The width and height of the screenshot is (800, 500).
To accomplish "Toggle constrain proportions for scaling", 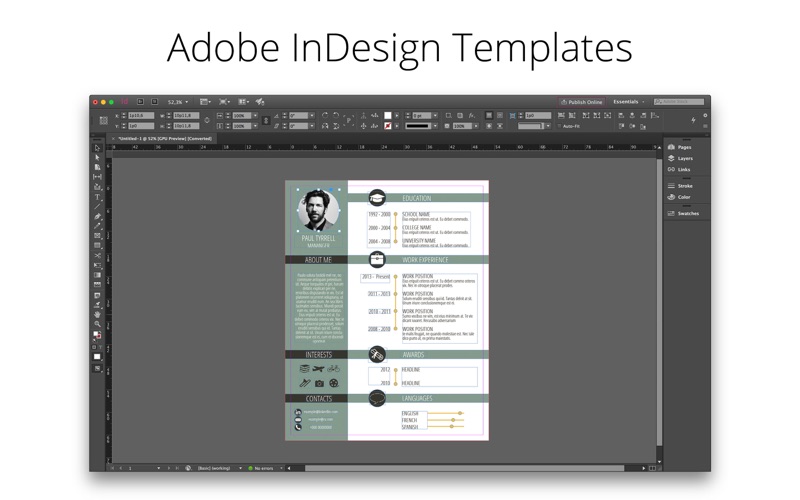I will pyautogui.click(x=266, y=120).
